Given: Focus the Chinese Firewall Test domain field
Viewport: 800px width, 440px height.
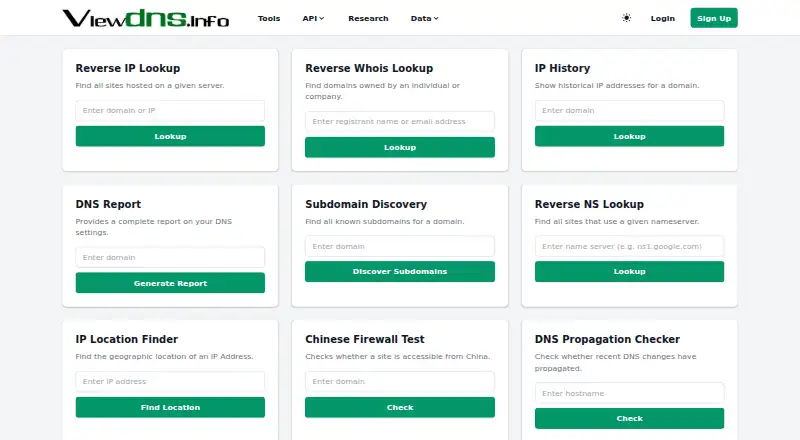Looking at the screenshot, I should [400, 381].
